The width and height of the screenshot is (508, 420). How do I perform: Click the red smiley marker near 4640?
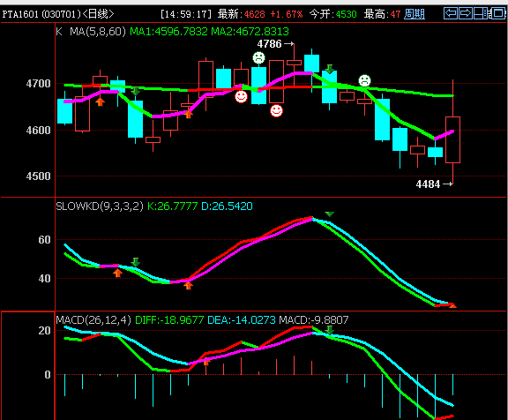(276, 110)
